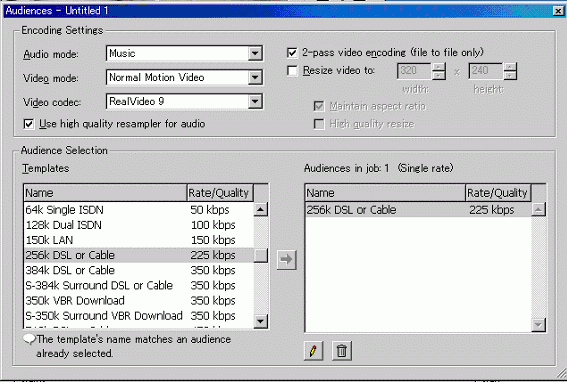This screenshot has height=382, width=567.
Task: Close the Audiences dialog window
Action: (558, 11)
